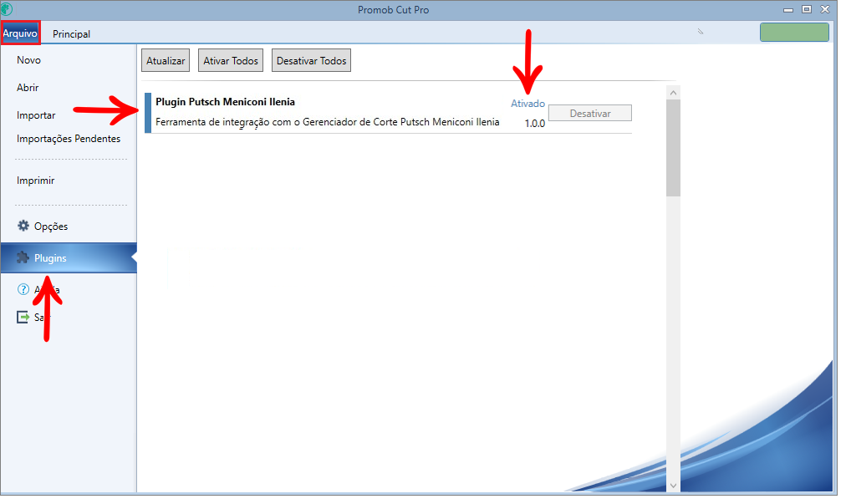Click the exit door icon
The height and width of the screenshot is (504, 846).
coord(23,317)
